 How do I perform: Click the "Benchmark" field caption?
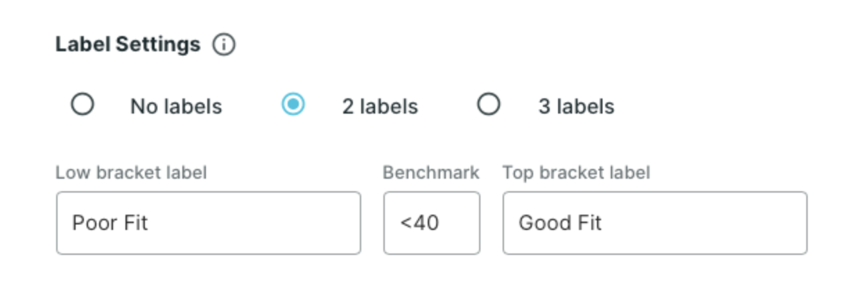click(x=431, y=172)
